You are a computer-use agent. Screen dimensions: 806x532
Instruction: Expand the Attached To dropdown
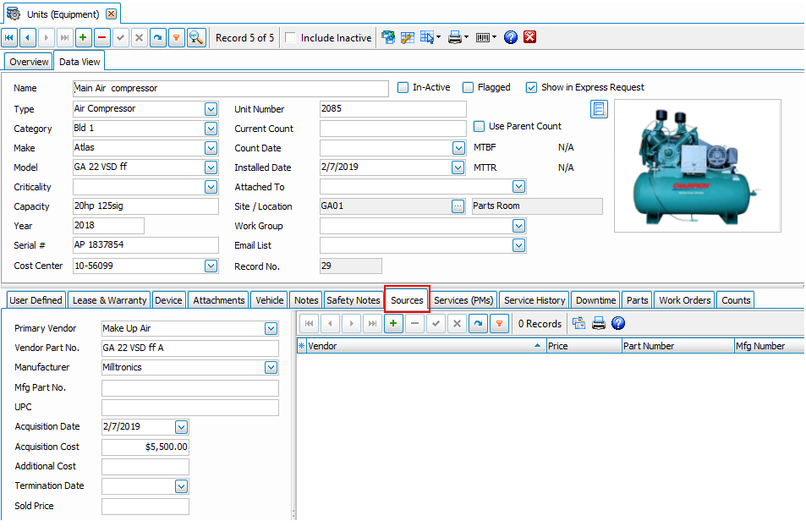[x=518, y=187]
